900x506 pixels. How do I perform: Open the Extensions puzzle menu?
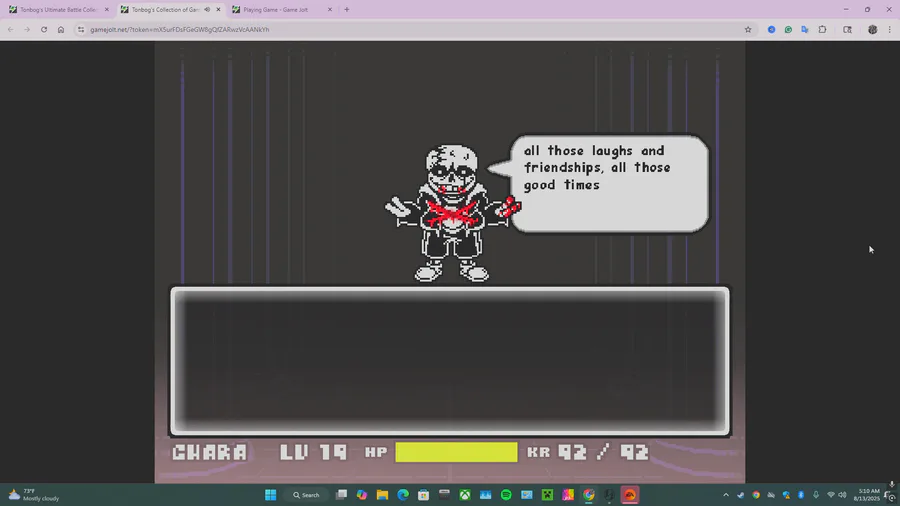(x=823, y=29)
